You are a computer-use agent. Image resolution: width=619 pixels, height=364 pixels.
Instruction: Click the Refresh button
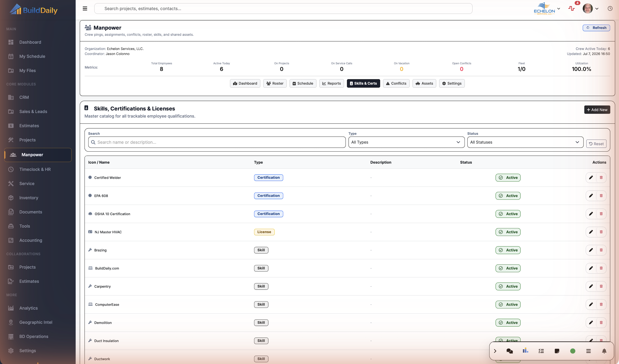(x=596, y=28)
